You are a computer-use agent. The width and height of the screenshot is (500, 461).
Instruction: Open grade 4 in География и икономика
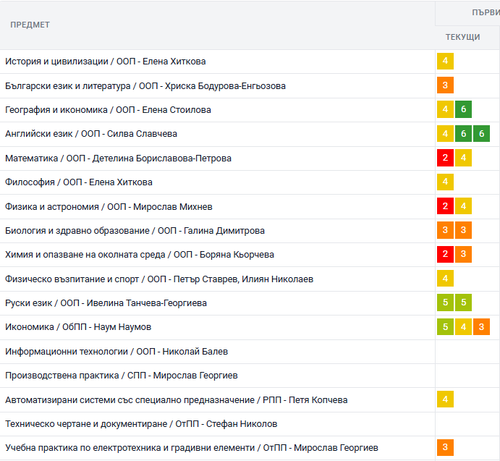point(445,109)
